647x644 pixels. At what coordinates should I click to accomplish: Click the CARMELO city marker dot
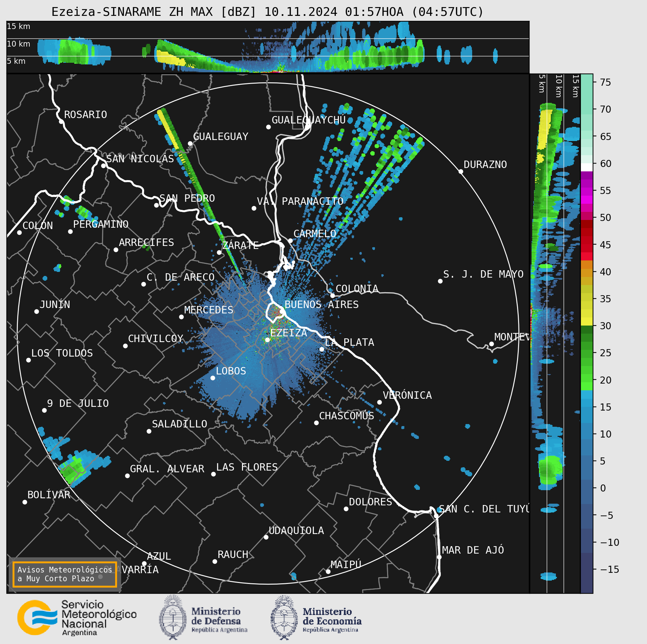(x=290, y=241)
